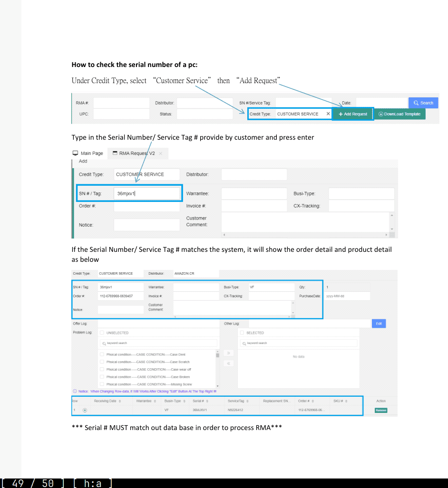This screenshot has height=488, width=448.
Task: Check the Case Dent condition checkbox
Action: pos(102,354)
